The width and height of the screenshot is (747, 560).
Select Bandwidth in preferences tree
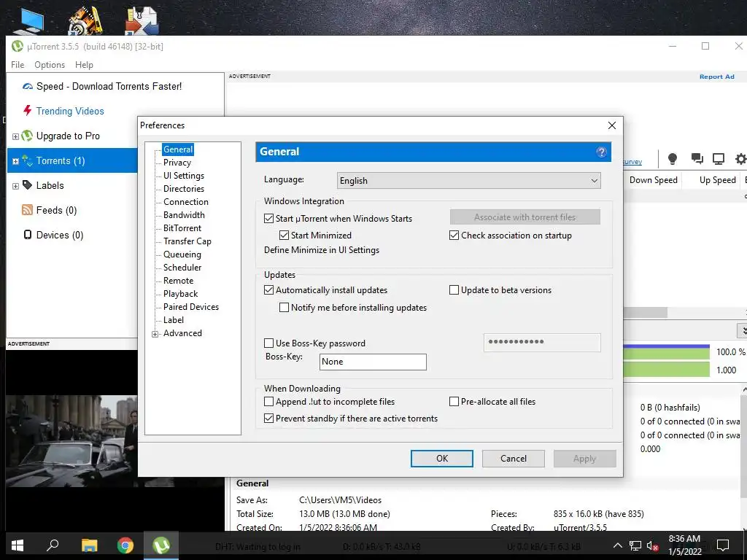[x=184, y=215]
